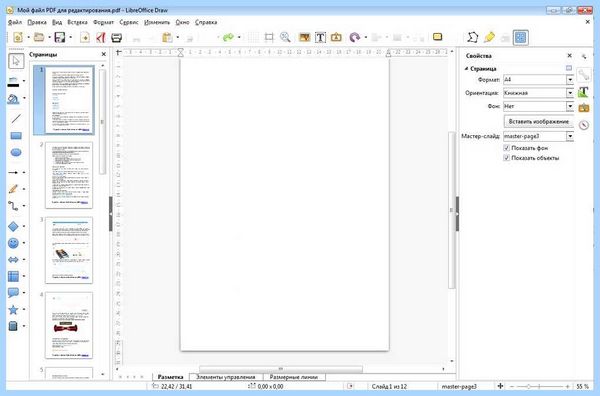
Task: Click the Save floppy disk icon
Action: pyautogui.click(x=60, y=37)
